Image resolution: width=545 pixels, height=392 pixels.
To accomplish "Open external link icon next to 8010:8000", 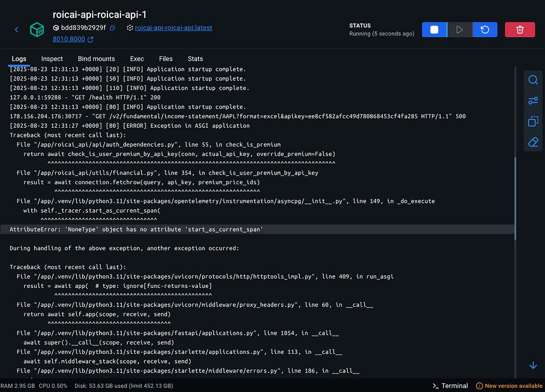I will (90, 39).
